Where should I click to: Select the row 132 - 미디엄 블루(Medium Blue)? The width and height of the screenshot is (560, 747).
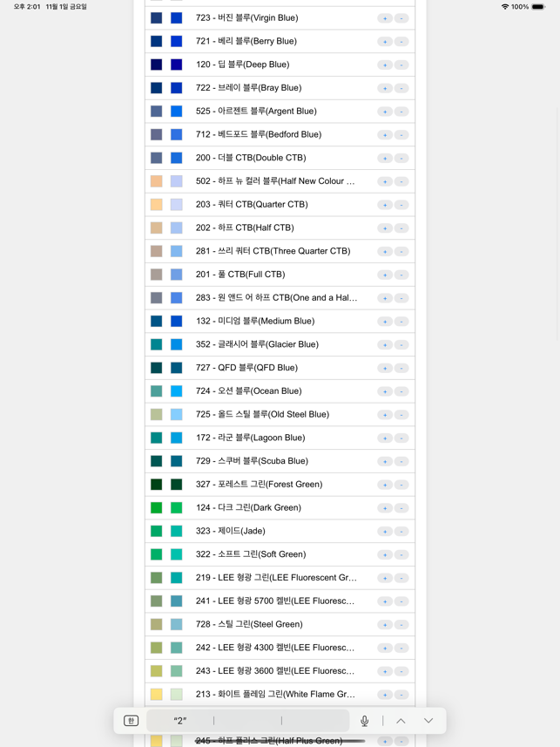point(280,322)
